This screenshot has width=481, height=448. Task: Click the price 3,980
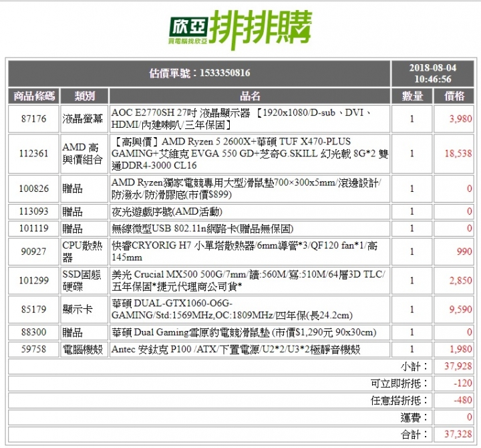[x=460, y=119]
